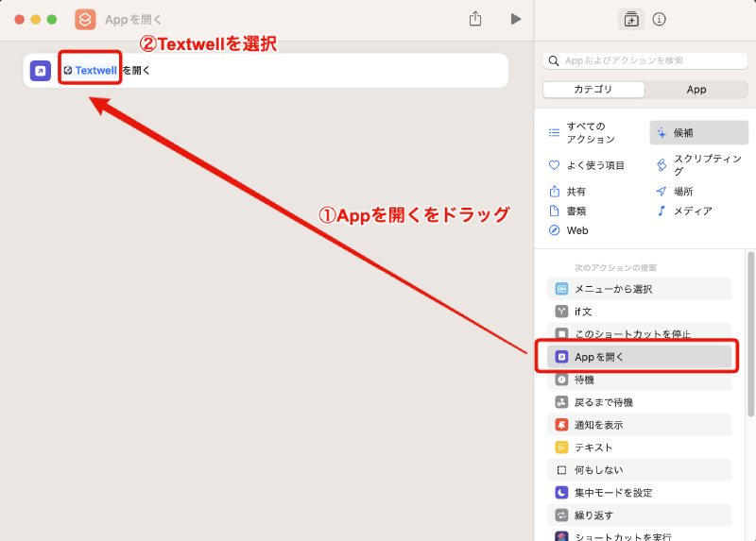Click the sparkle icon beside 候補

click(x=661, y=132)
